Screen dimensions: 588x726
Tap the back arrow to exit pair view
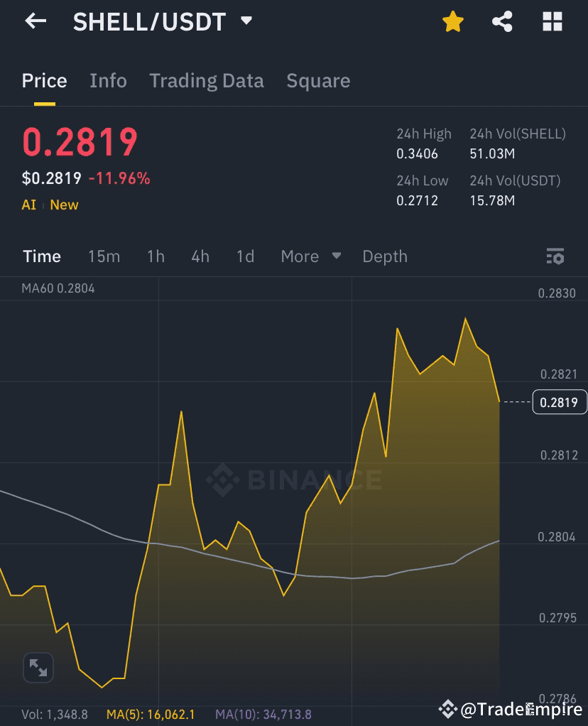click(34, 21)
